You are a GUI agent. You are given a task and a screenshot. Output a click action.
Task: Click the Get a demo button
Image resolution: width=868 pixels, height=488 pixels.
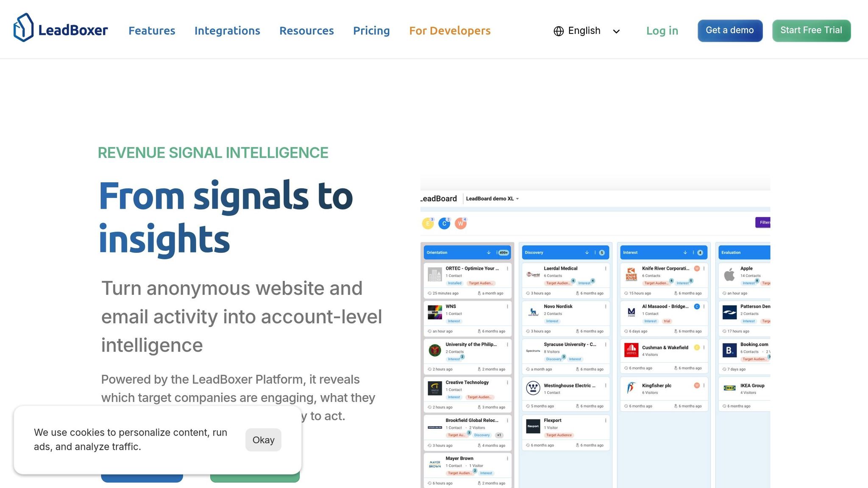click(x=730, y=30)
